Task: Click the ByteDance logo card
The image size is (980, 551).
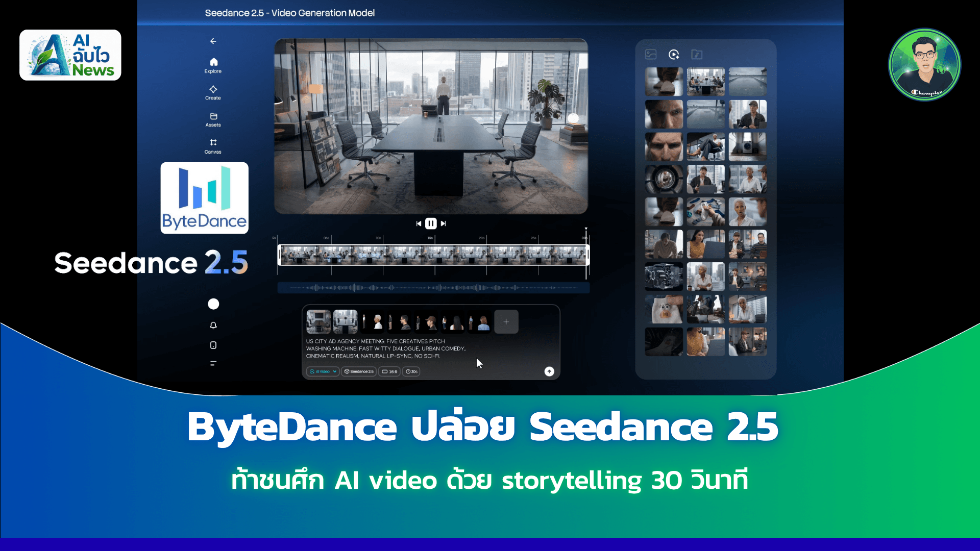Action: pyautogui.click(x=205, y=198)
